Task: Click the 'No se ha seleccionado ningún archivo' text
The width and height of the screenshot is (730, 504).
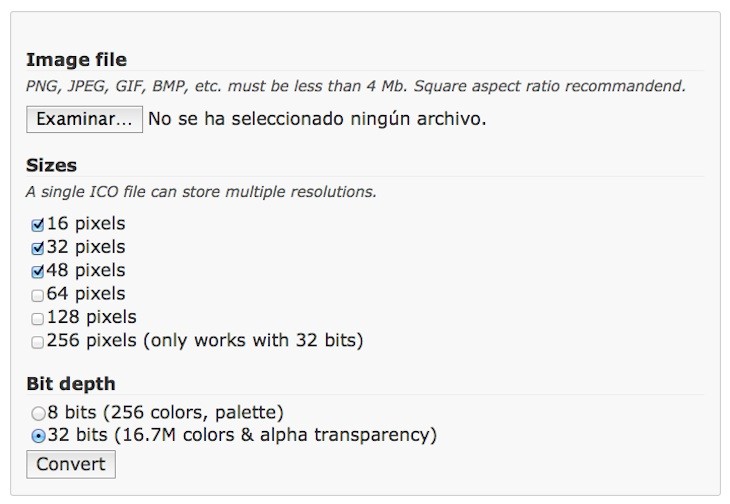Action: (x=317, y=120)
